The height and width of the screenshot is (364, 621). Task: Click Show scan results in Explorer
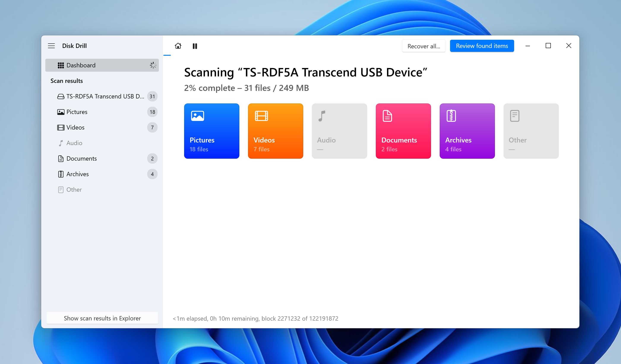point(102,318)
